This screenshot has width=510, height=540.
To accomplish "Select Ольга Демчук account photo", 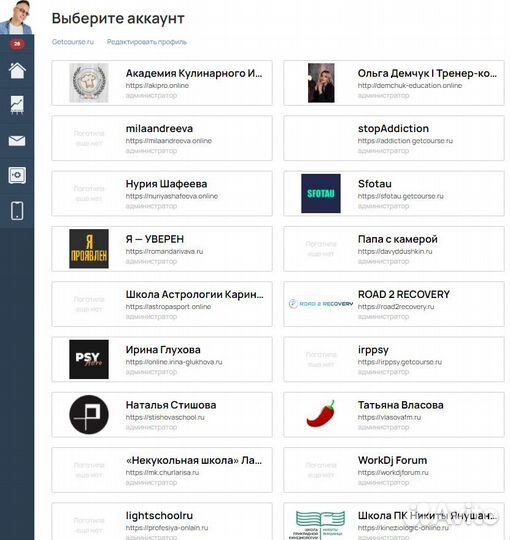I will click(x=321, y=83).
